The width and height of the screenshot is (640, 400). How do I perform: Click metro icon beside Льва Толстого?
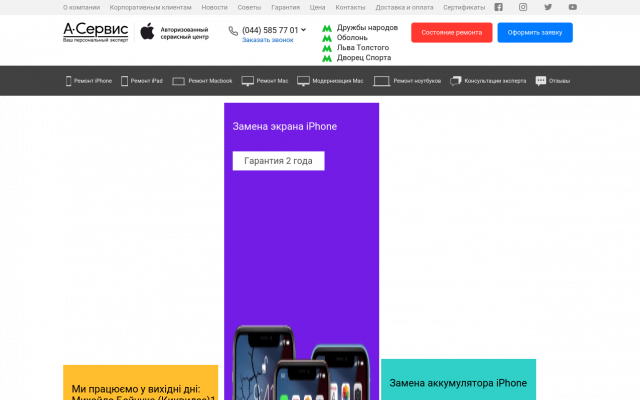tap(327, 48)
